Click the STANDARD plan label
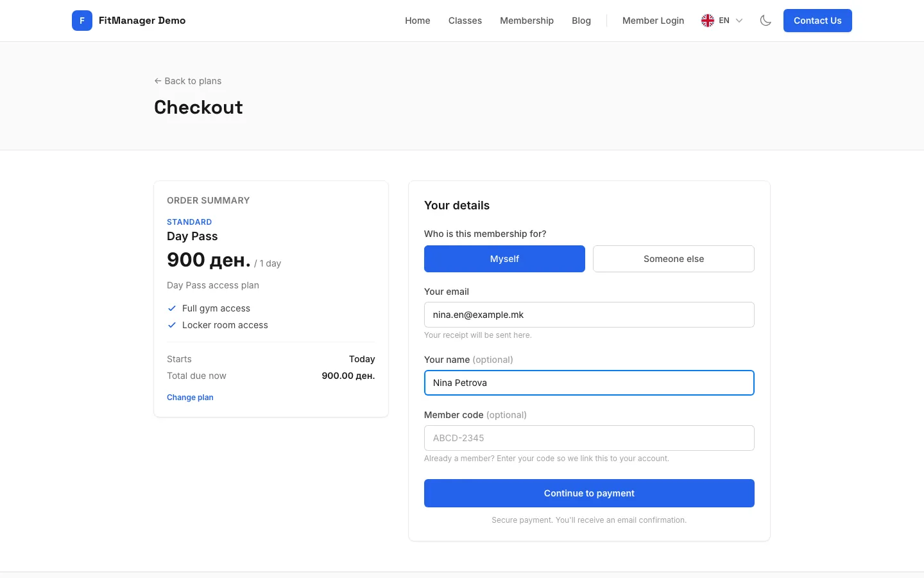The width and height of the screenshot is (924, 578). [x=189, y=222]
